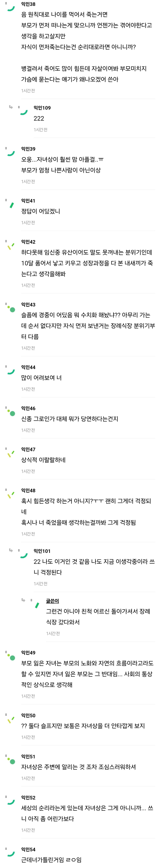The image size is (159, 868).
Task: Click 익인46's comment text
Action: pos(70,419)
